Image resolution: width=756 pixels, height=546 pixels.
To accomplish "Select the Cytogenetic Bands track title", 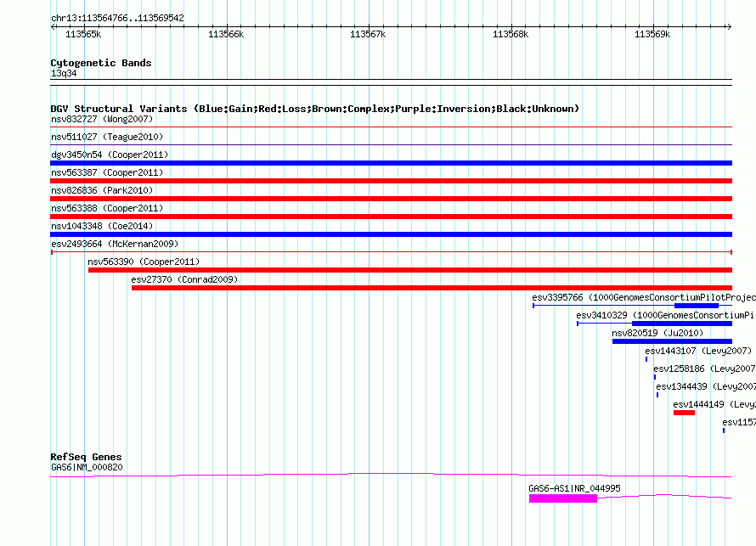I will coord(101,63).
